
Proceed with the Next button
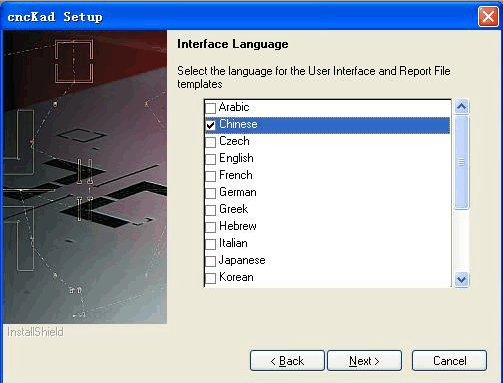(364, 361)
